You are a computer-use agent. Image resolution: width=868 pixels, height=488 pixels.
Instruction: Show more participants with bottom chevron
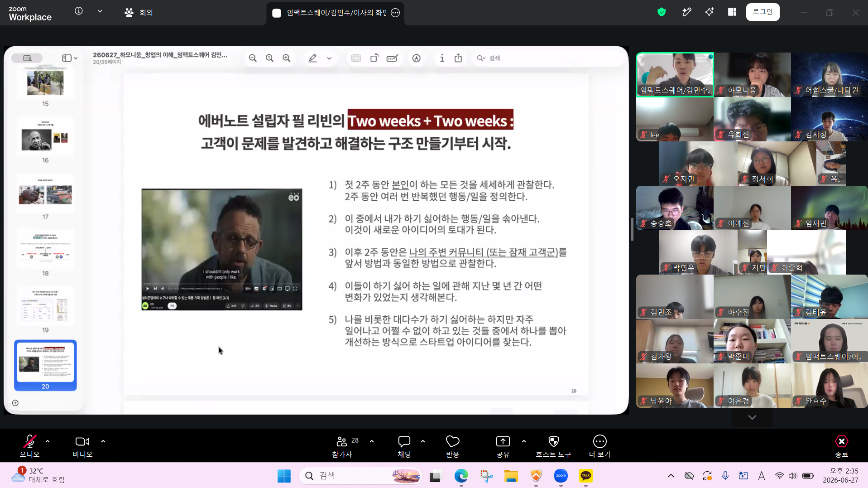[x=752, y=417]
